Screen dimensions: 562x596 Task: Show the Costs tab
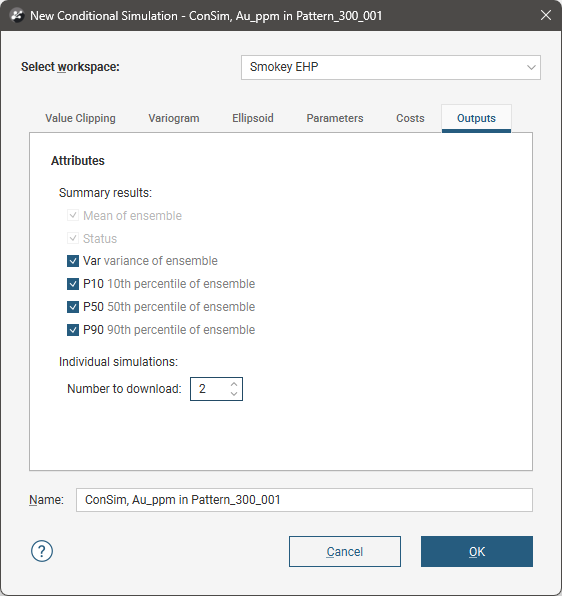coord(410,118)
